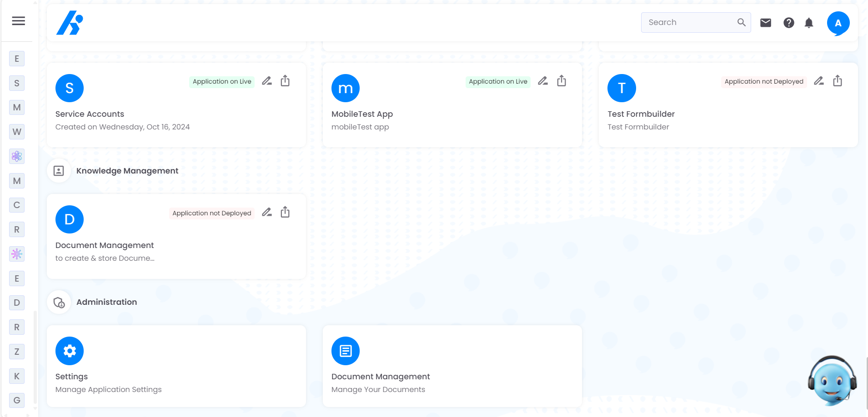This screenshot has height=417, width=868.
Task: Select the W item in sidebar
Action: (17, 132)
